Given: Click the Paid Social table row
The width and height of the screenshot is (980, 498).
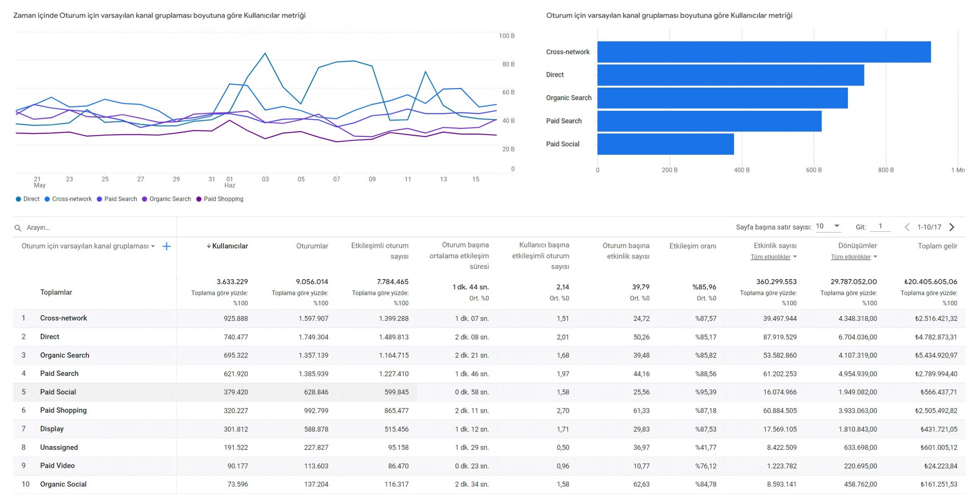Looking at the screenshot, I should coord(58,392).
